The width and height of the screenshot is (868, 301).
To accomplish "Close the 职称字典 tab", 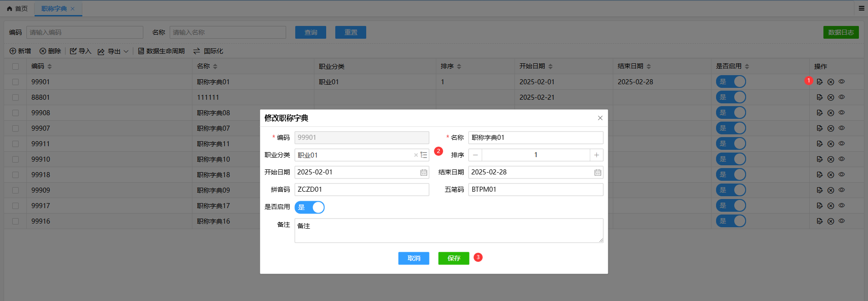I will pos(72,9).
